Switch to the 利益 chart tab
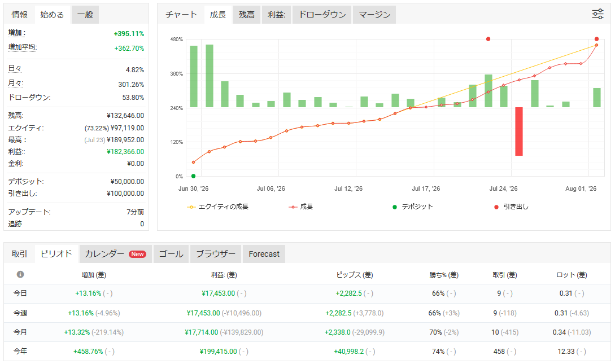 (x=277, y=15)
